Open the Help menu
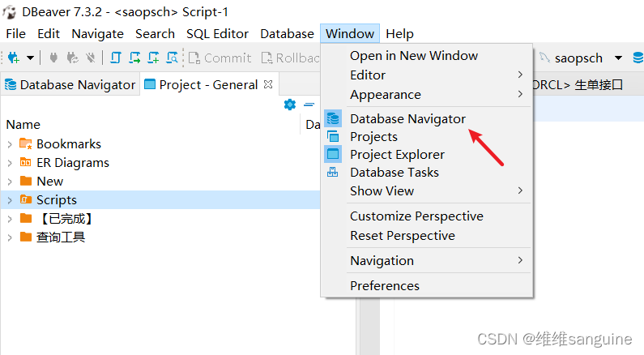Image resolution: width=644 pixels, height=355 pixels. (399, 34)
